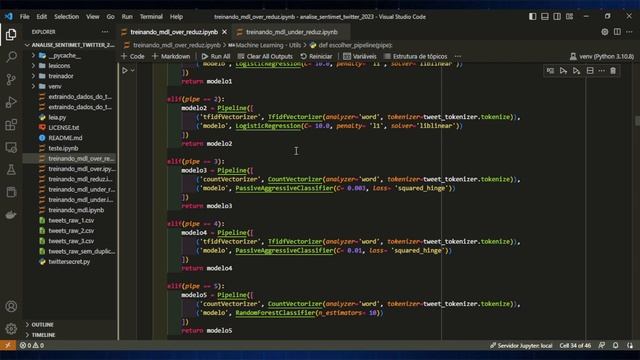The height and width of the screenshot is (360, 640).
Task: Click Clear All Outputs
Action: tap(265, 56)
